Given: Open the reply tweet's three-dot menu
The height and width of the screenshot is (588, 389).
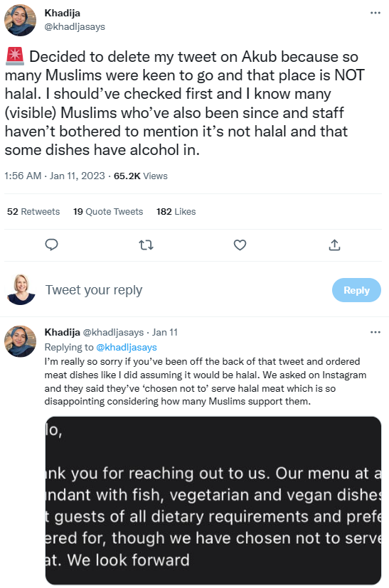Looking at the screenshot, I should (x=375, y=332).
